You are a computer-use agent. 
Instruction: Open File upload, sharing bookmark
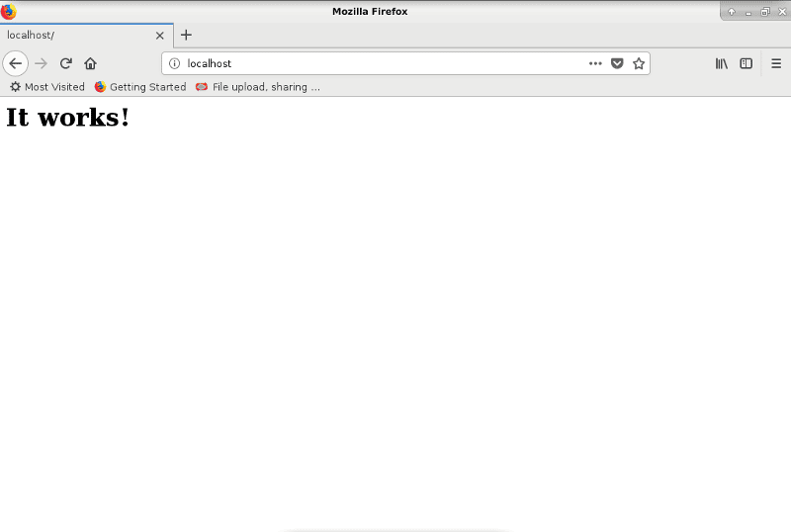(258, 87)
